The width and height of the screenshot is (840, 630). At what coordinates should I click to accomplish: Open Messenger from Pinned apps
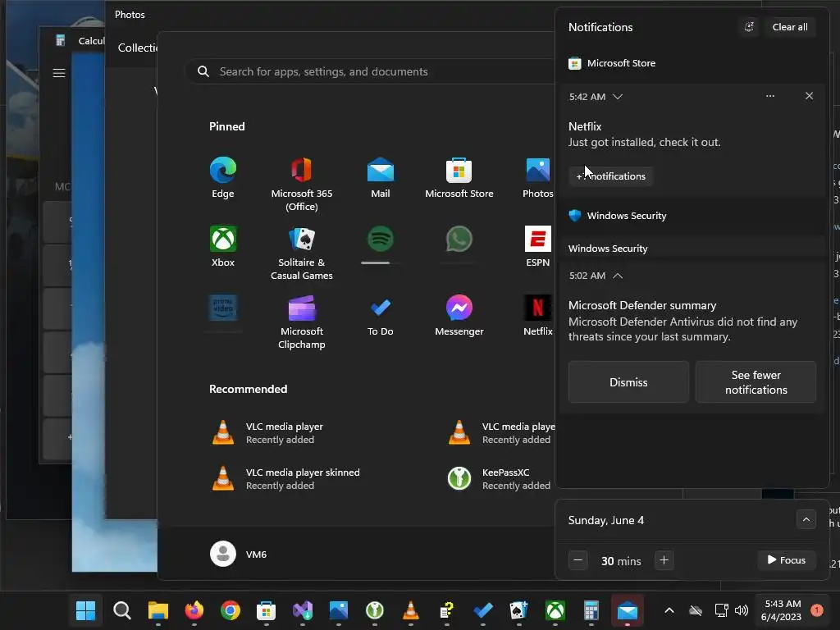[x=459, y=316]
